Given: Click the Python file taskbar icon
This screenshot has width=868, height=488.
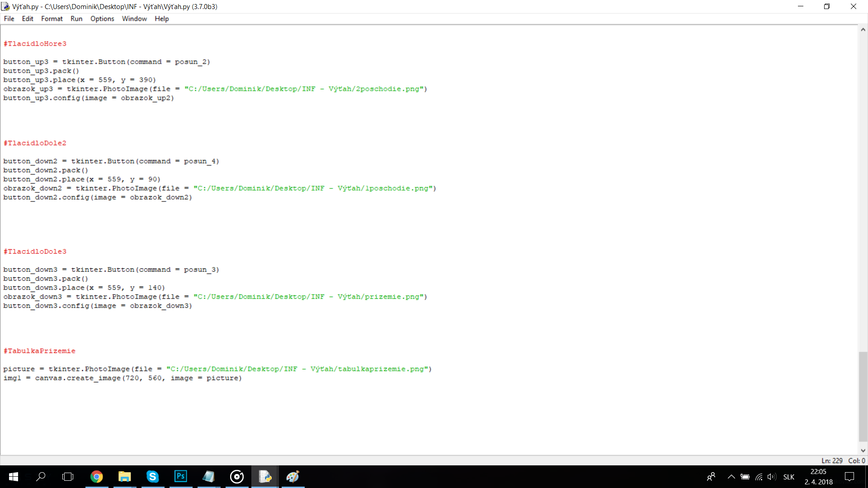Looking at the screenshot, I should 265,477.
